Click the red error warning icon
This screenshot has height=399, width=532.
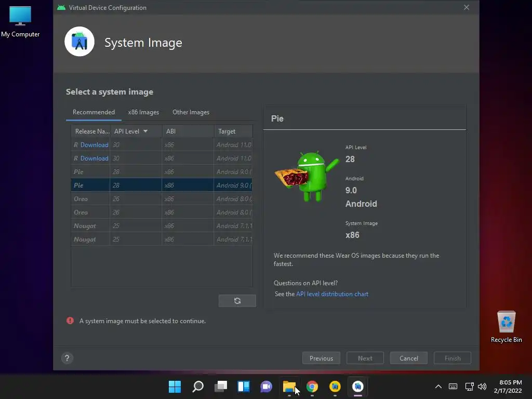pyautogui.click(x=70, y=321)
